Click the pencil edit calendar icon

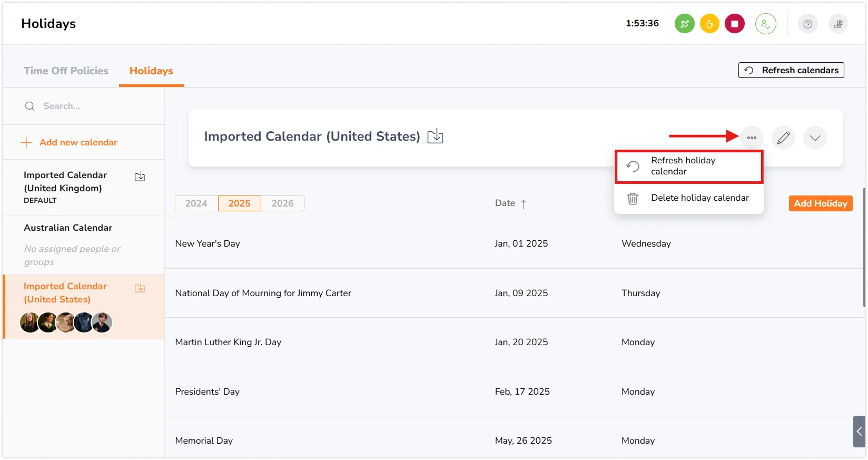[783, 138]
